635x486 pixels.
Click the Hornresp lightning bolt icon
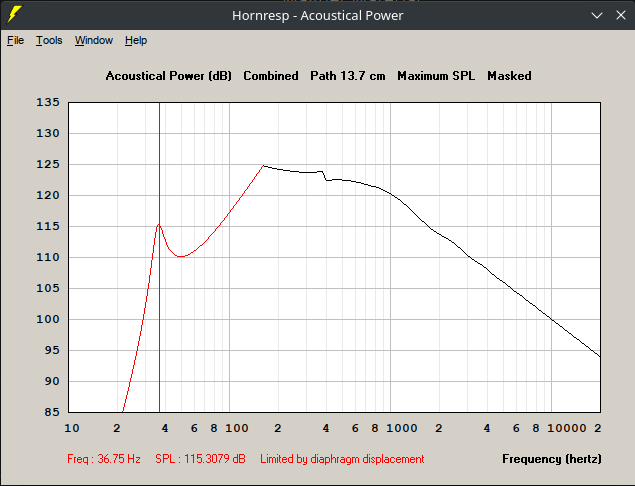coord(15,15)
